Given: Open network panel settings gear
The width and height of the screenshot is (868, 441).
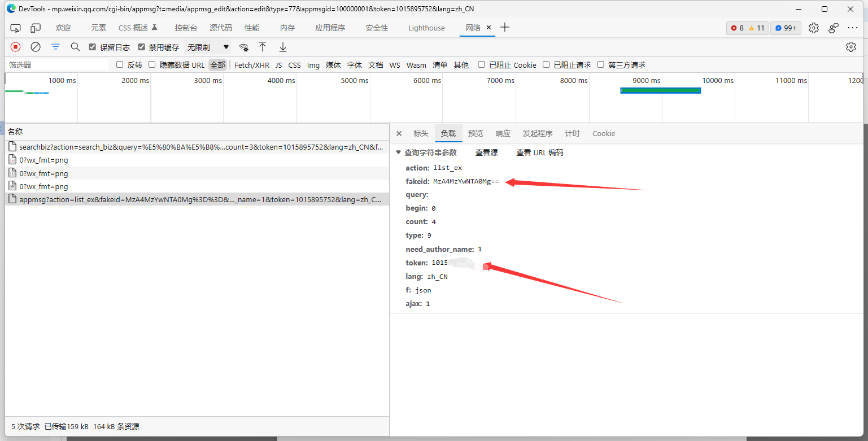Looking at the screenshot, I should (851, 47).
